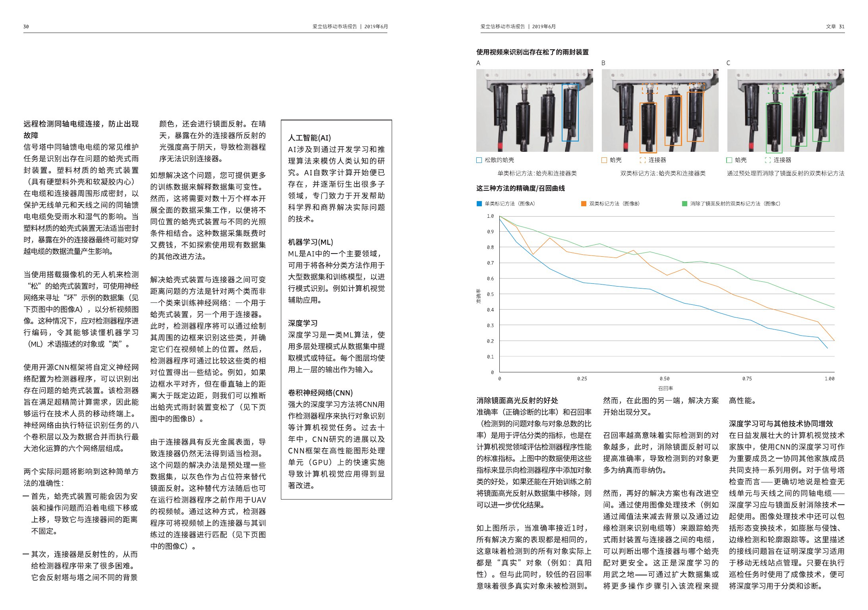Select image A with the blue bounding box

tap(534, 110)
